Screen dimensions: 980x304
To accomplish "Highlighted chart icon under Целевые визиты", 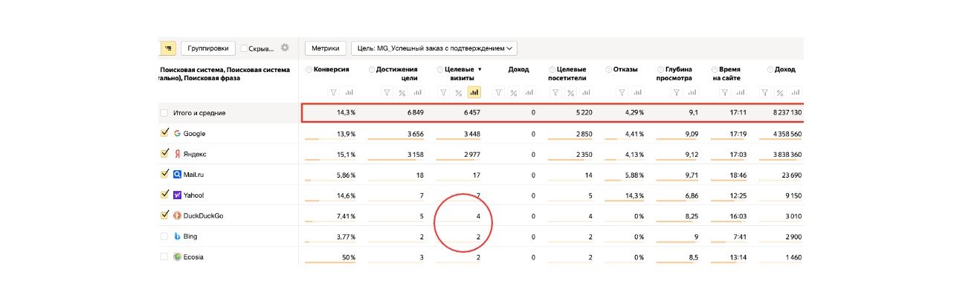I will pyautogui.click(x=474, y=92).
